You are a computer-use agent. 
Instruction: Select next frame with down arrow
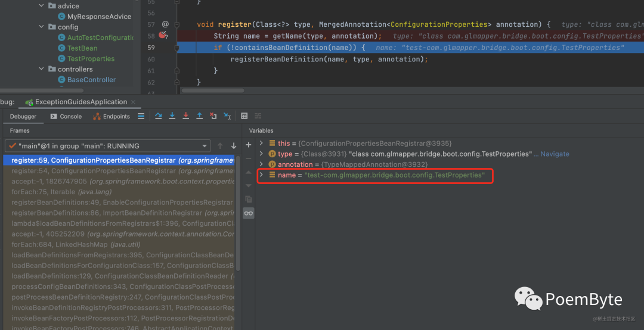pos(234,146)
